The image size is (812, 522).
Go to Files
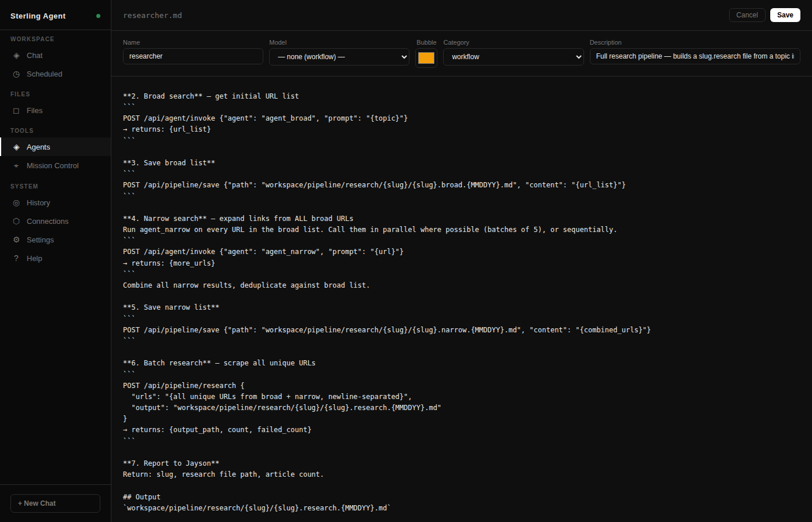55,111
